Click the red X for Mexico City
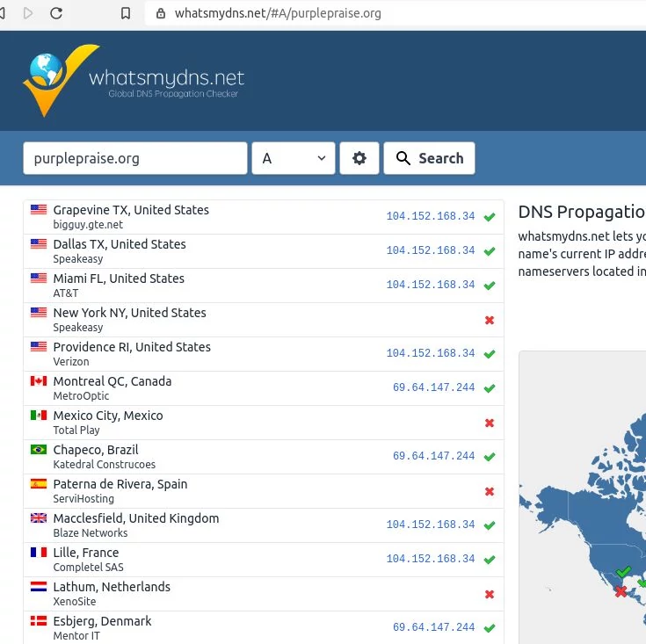 click(x=490, y=423)
